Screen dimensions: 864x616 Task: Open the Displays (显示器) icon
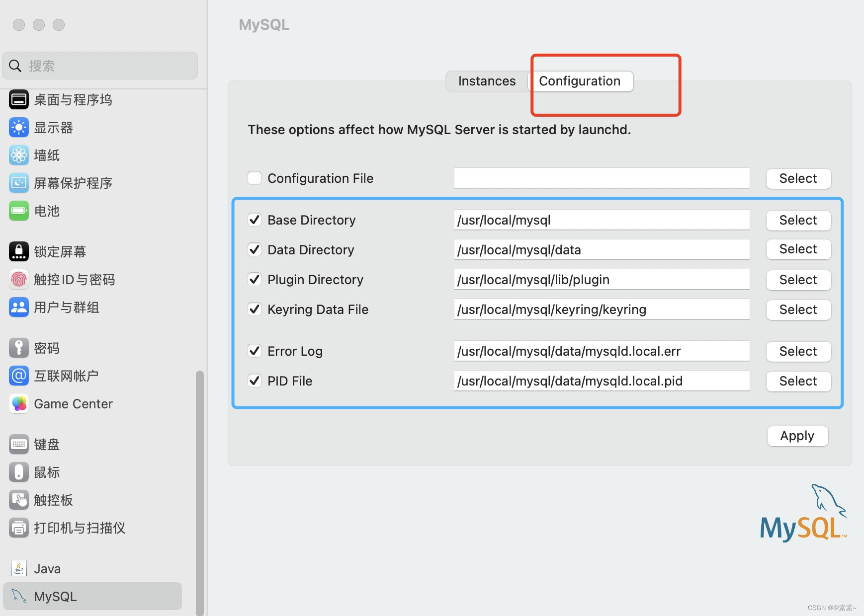(x=19, y=128)
